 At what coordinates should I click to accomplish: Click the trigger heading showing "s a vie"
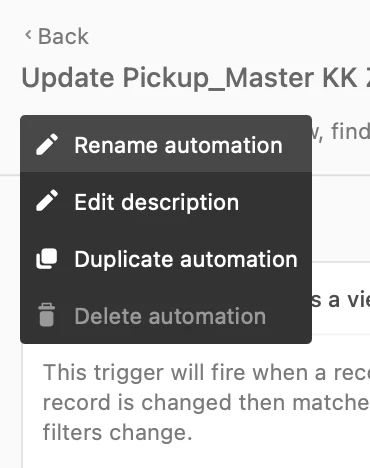(x=341, y=300)
